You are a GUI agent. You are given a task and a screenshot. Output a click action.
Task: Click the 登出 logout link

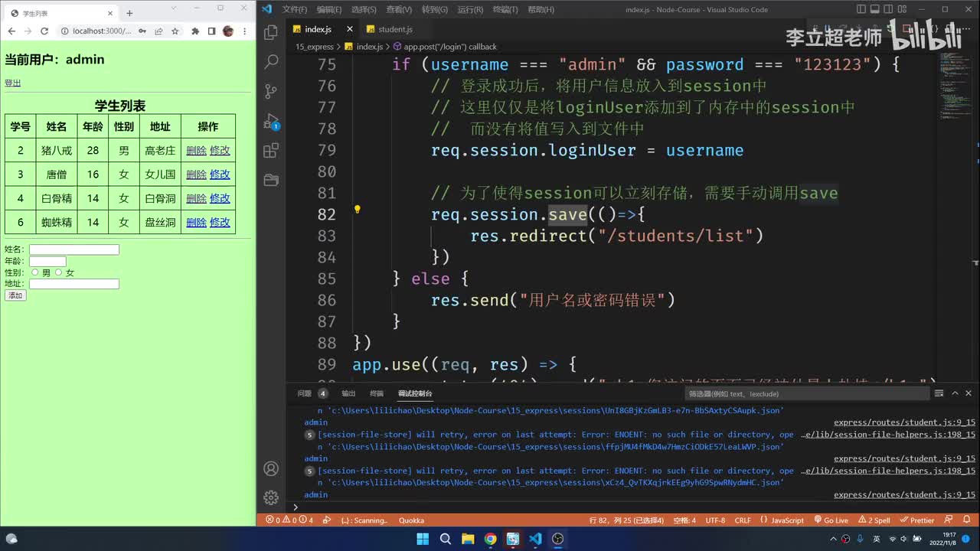(13, 83)
